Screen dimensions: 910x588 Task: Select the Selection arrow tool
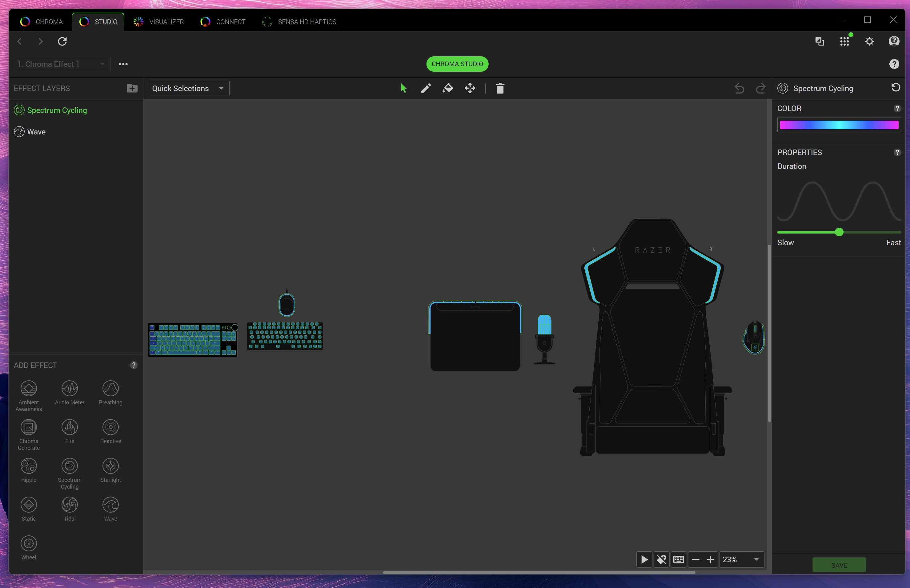point(403,89)
